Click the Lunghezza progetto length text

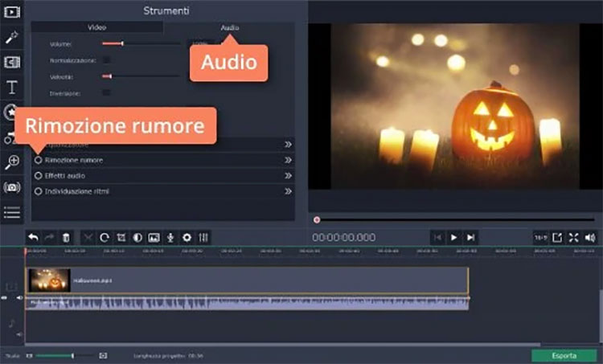click(x=168, y=356)
